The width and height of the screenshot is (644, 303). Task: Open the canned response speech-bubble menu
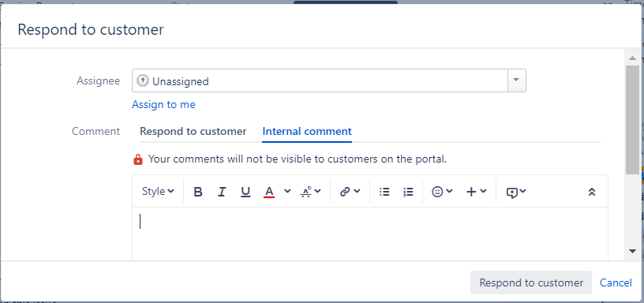pos(516,192)
